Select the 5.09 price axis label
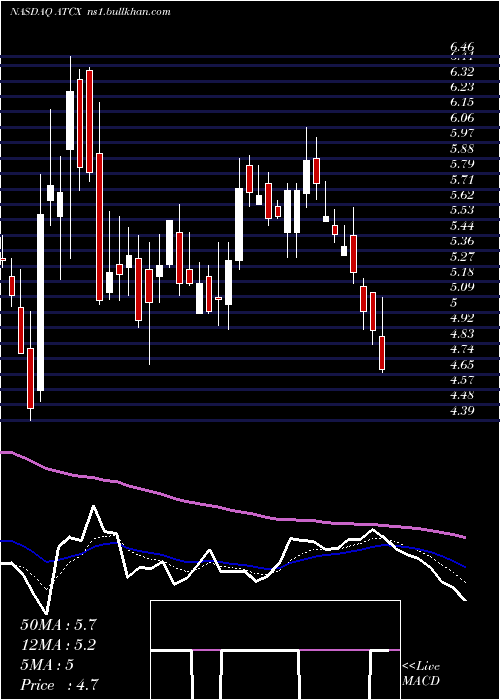500x700 pixels. tap(462, 287)
